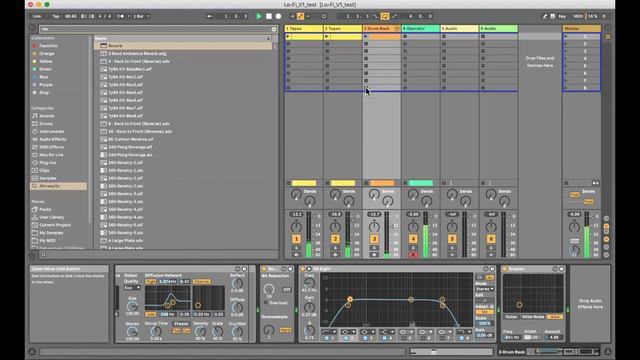Toggle track 1 activator button
Viewport: 640px width, 360px height.
296,239
